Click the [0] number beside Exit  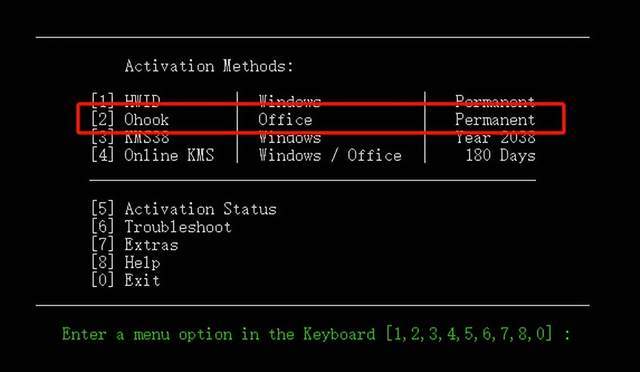click(x=102, y=280)
